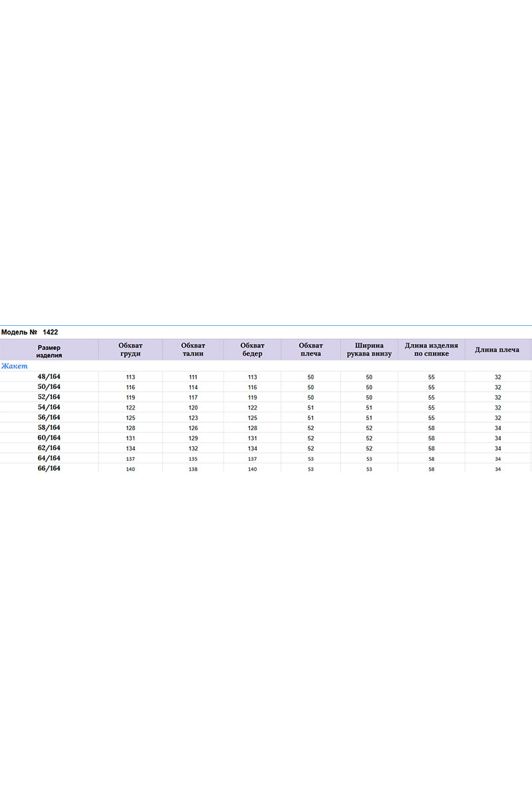Select the hip value 137 for size 64/164
This screenshot has width=532, height=798.
pyautogui.click(x=252, y=459)
